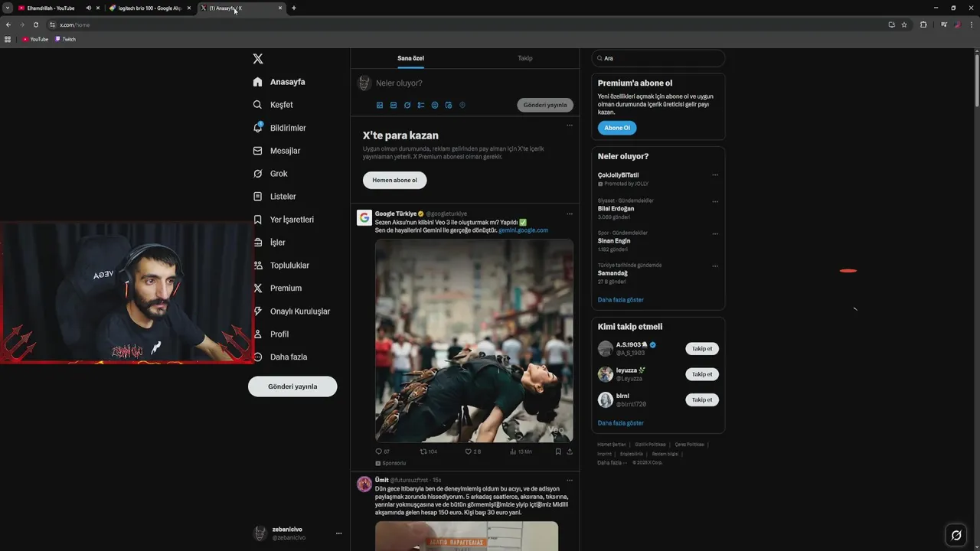Click the X logo in sidebar
The width and height of the screenshot is (980, 551).
(x=258, y=59)
